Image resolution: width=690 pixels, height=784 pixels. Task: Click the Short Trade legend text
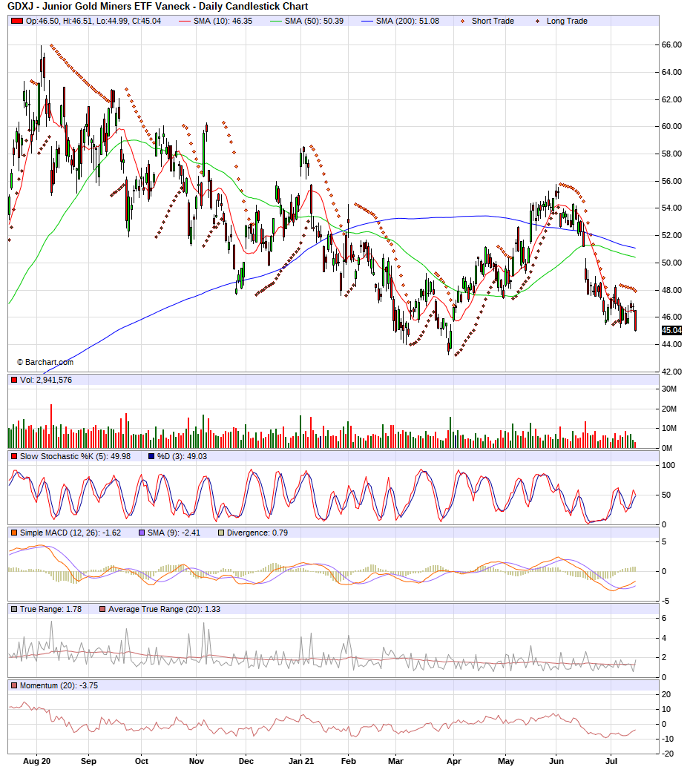pyautogui.click(x=493, y=21)
